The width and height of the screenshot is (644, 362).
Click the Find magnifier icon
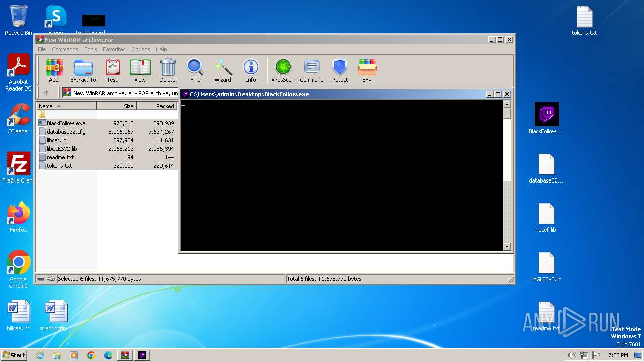(195, 70)
